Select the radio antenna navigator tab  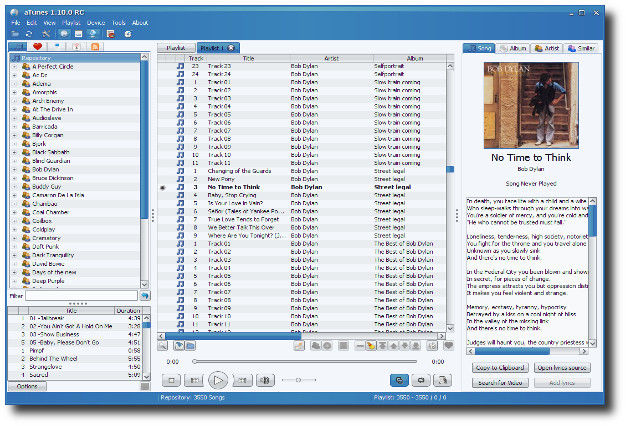(x=76, y=47)
